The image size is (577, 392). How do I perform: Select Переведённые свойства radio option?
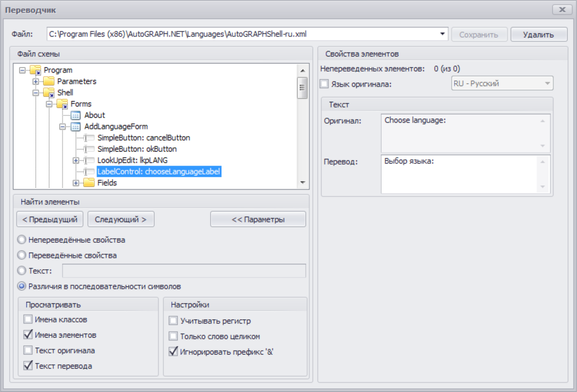(x=22, y=255)
